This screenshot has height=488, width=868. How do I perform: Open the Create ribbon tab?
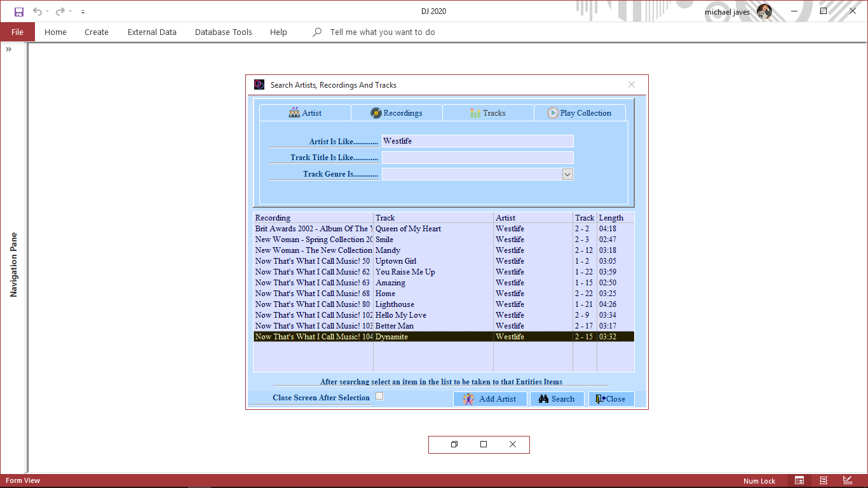97,32
